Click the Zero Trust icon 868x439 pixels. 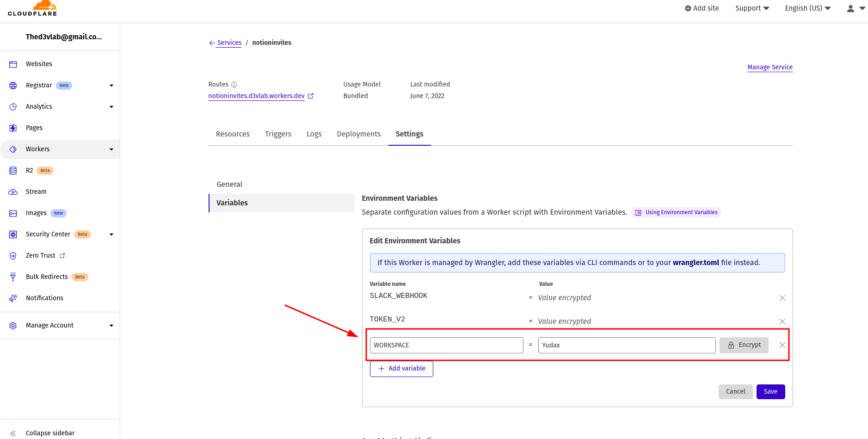(x=13, y=256)
